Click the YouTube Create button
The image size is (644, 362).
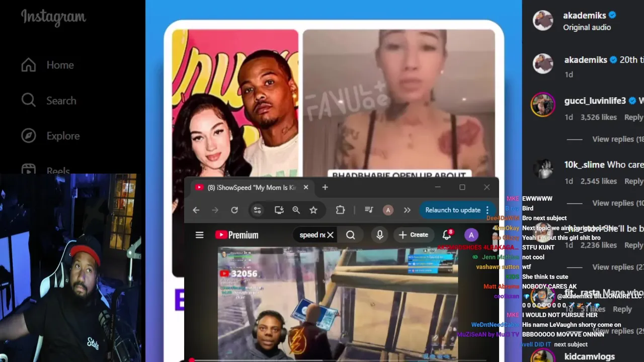click(x=414, y=235)
